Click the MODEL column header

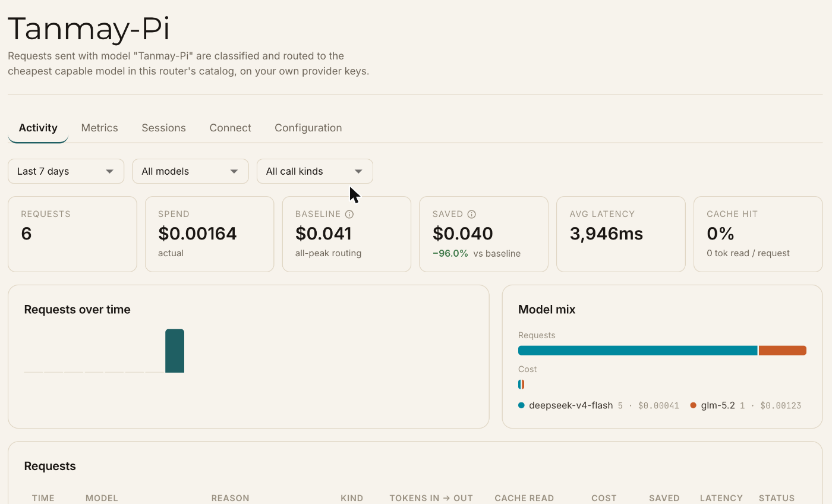(x=102, y=498)
